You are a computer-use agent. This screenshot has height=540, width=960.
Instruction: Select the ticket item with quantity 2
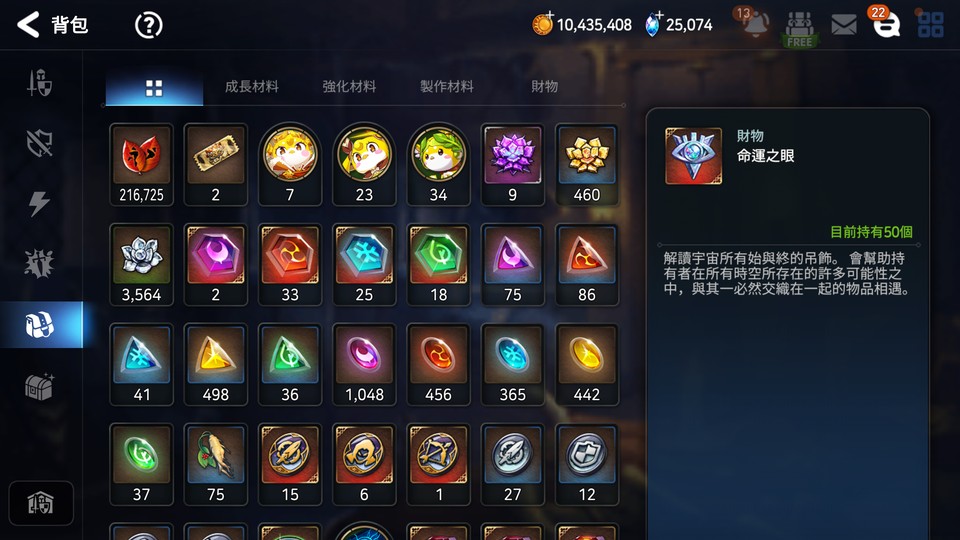[x=216, y=165]
